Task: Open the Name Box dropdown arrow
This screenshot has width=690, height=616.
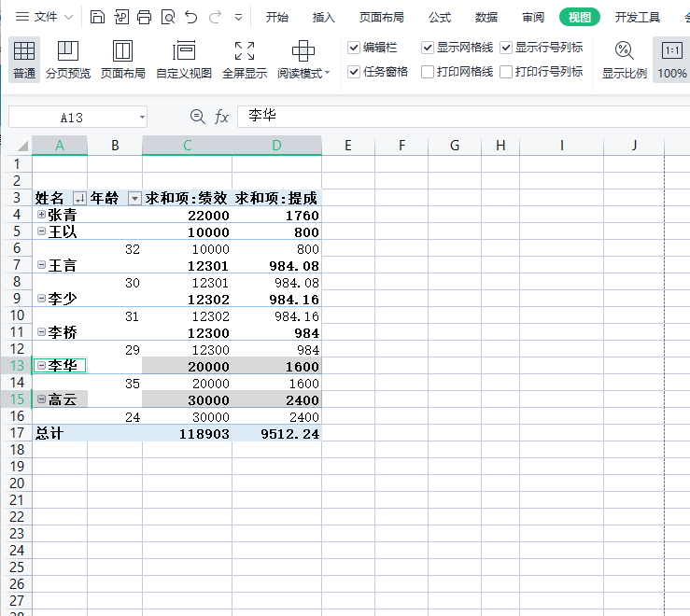Action: pyautogui.click(x=142, y=117)
